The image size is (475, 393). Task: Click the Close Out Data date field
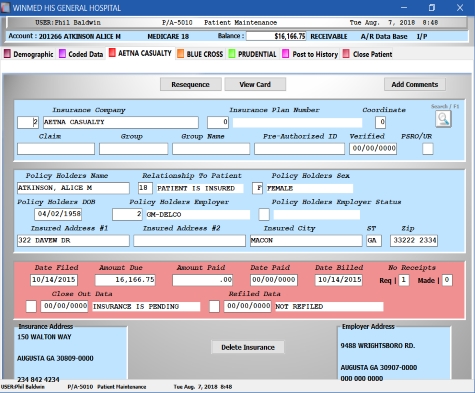(64, 306)
